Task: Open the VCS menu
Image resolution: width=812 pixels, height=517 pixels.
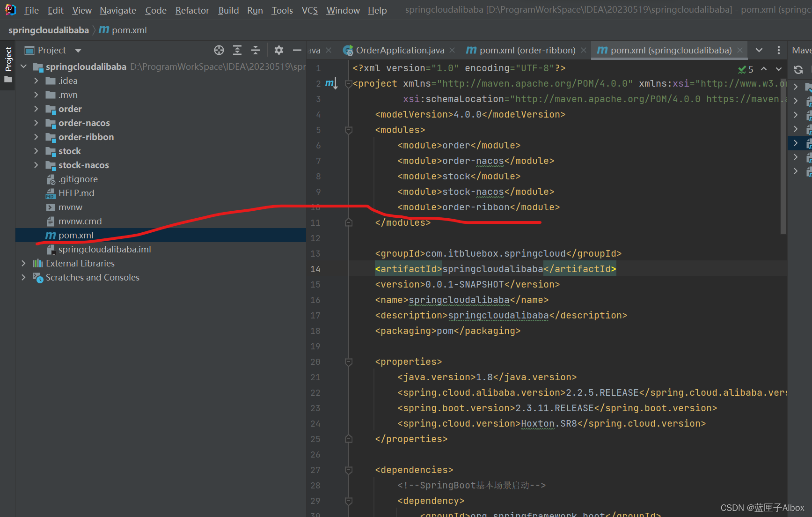Action: 310,10
